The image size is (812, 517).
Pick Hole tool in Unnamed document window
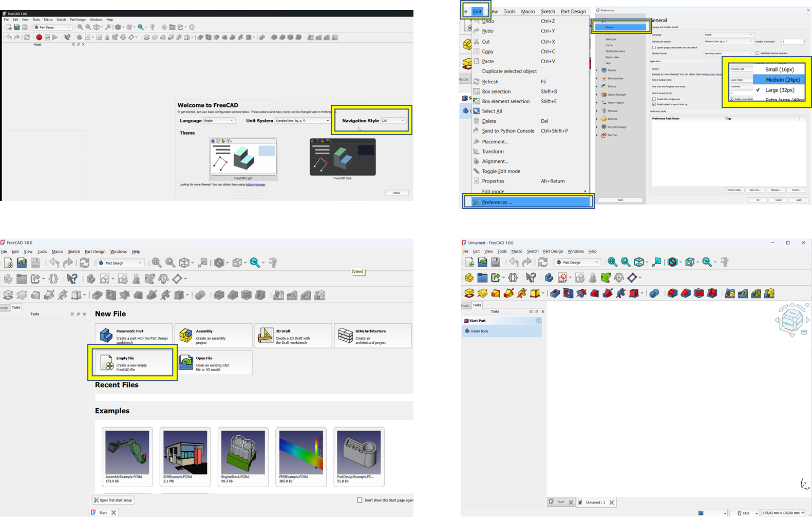point(568,293)
